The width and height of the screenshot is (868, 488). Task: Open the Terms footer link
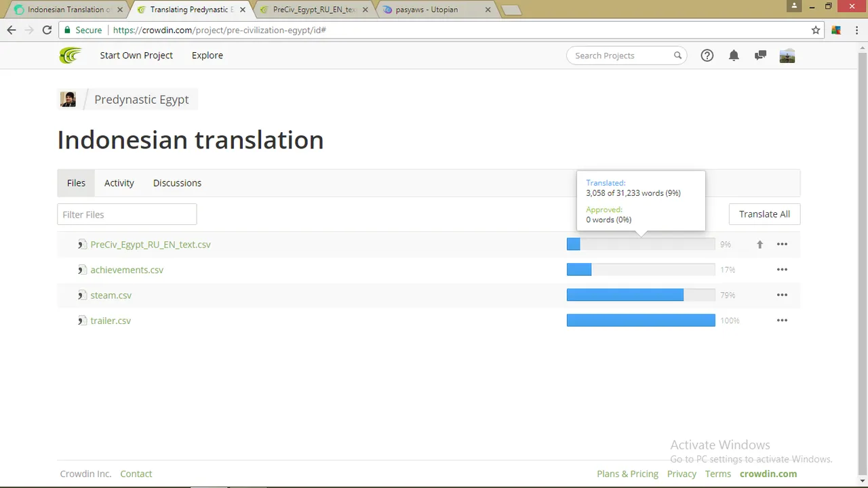point(718,474)
